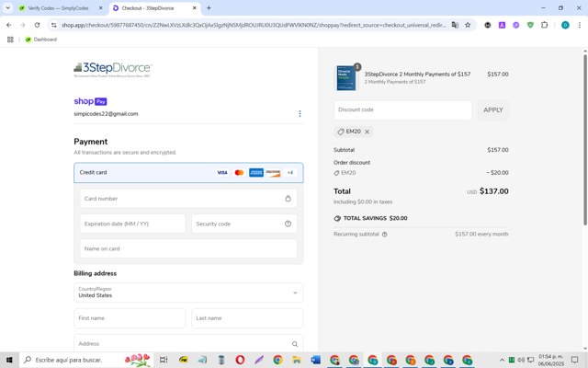Open the notification center icon
Viewport: 588px width, 368px height.
(574, 360)
